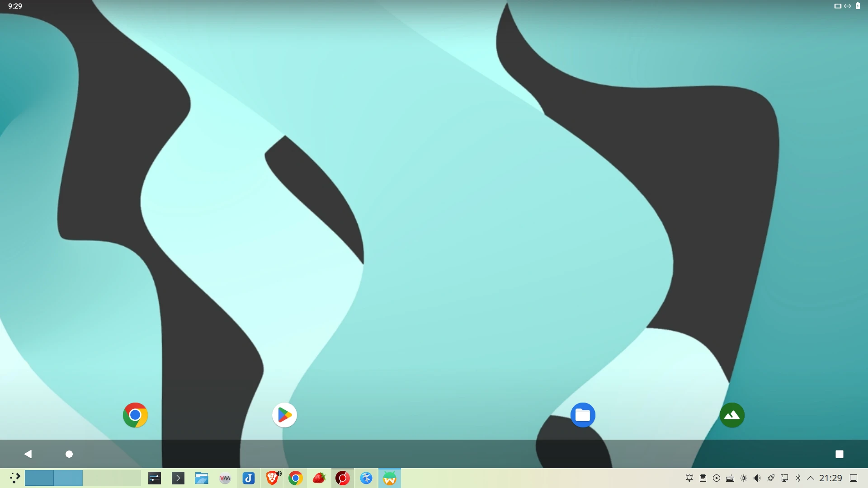
Task: Open System Settings from the taskbar
Action: pyautogui.click(x=155, y=478)
